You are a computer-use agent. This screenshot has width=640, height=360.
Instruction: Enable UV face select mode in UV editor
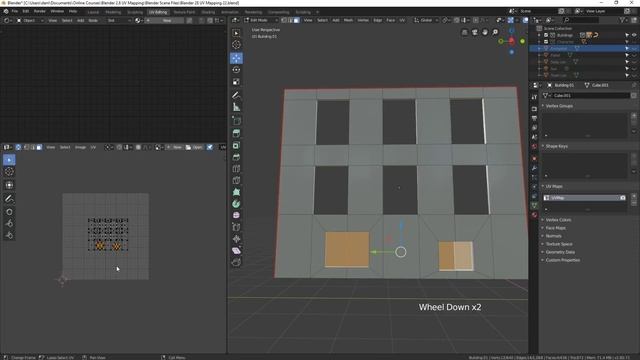coord(39,147)
